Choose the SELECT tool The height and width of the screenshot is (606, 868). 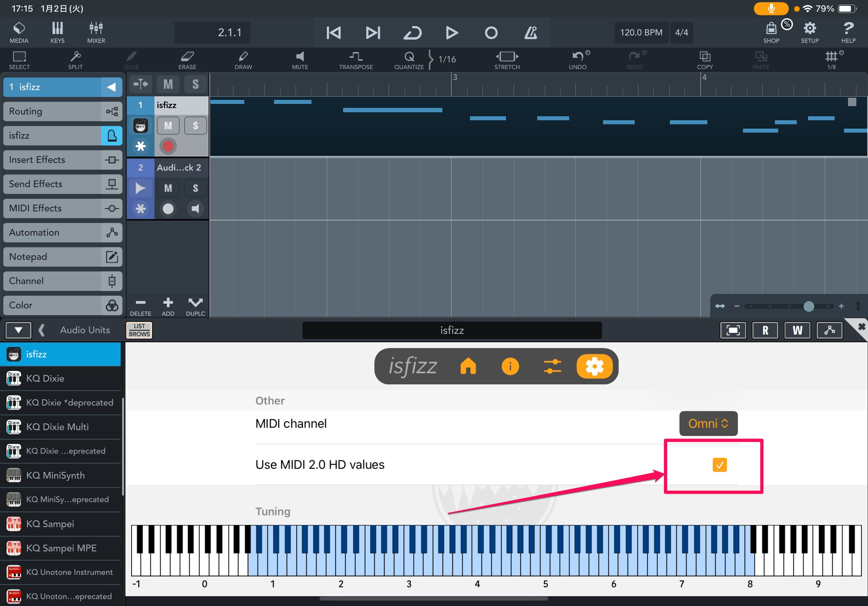19,60
